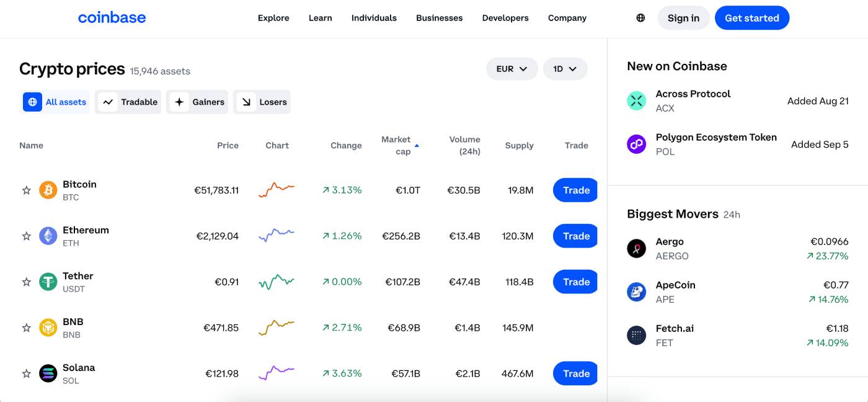Open the 1D time period dropdown
This screenshot has width=868, height=402.
click(x=565, y=69)
